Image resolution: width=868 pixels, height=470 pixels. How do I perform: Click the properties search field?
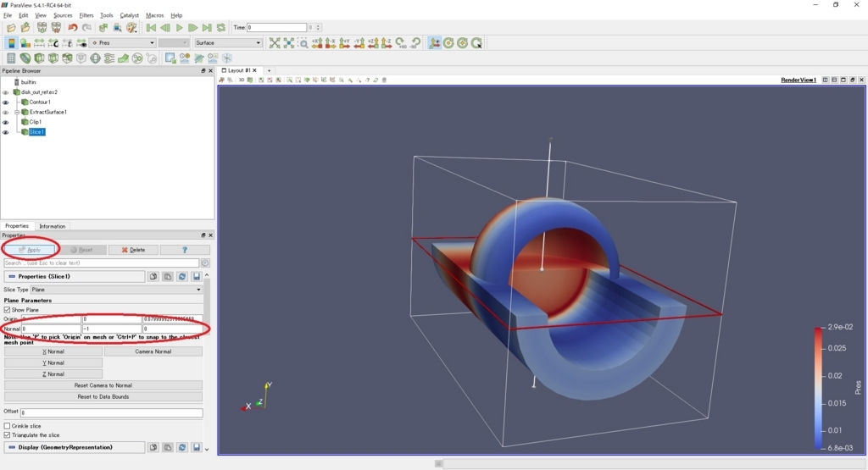(102, 263)
